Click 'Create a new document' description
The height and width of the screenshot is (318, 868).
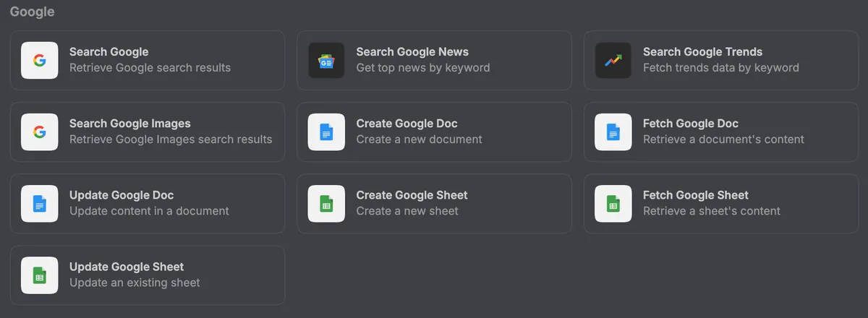tap(419, 139)
